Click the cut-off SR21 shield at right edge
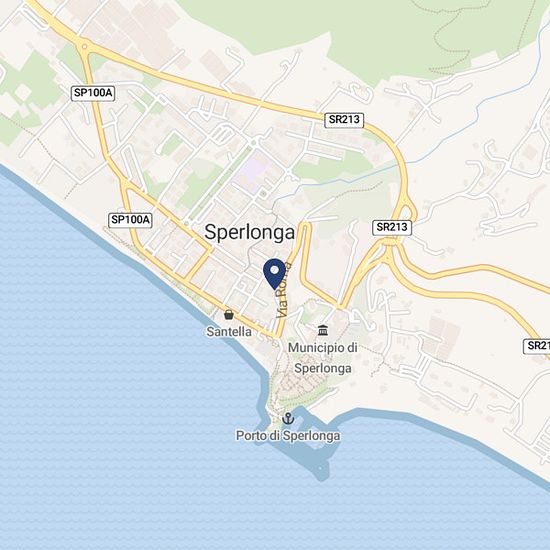The width and height of the screenshot is (550, 550). pyautogui.click(x=536, y=346)
